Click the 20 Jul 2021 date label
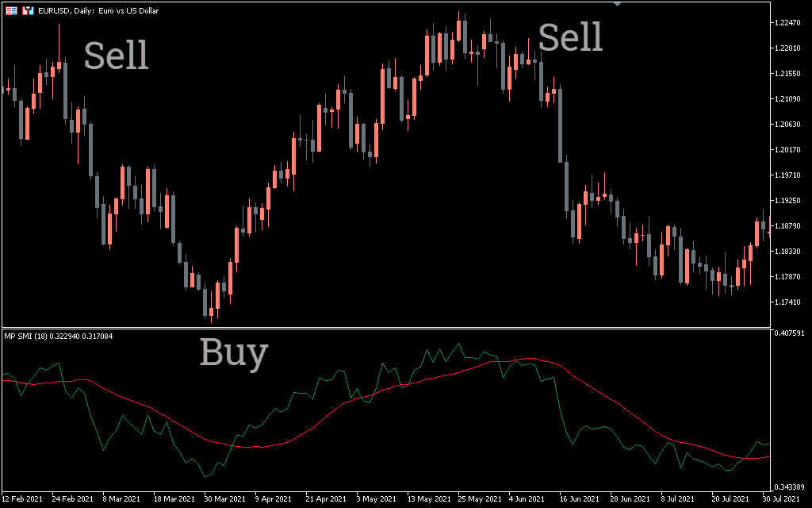The image size is (812, 508). (x=730, y=499)
